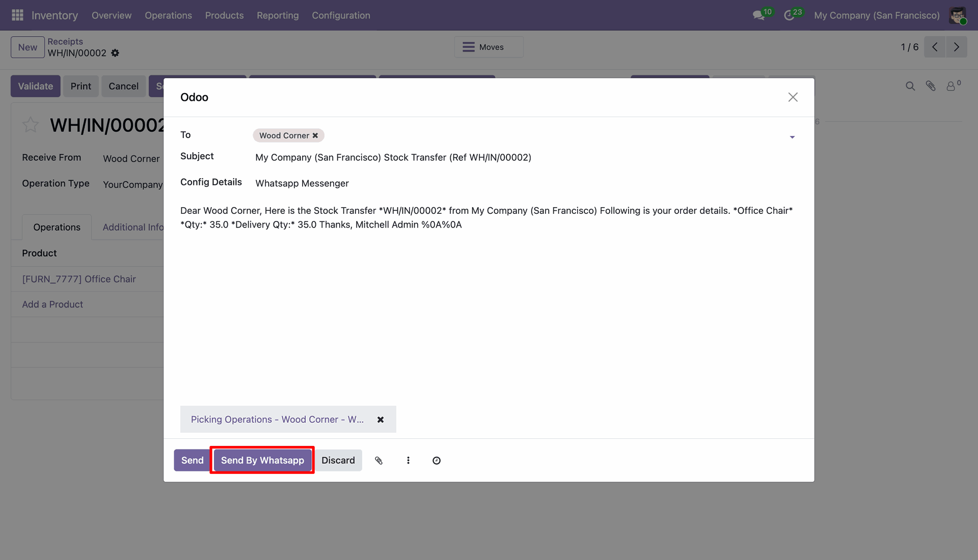The height and width of the screenshot is (560, 978).
Task: Open the Picking Operations attachment
Action: coord(277,419)
